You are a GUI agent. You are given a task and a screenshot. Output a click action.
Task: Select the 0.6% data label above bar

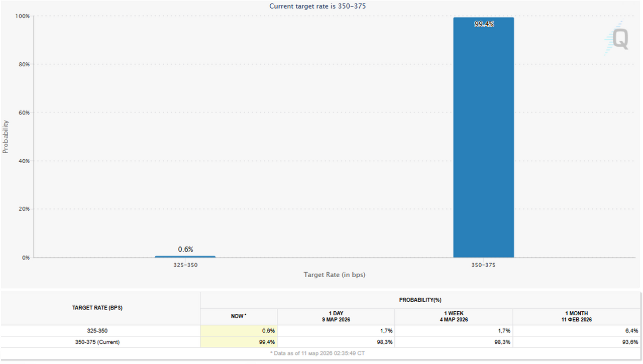185,249
